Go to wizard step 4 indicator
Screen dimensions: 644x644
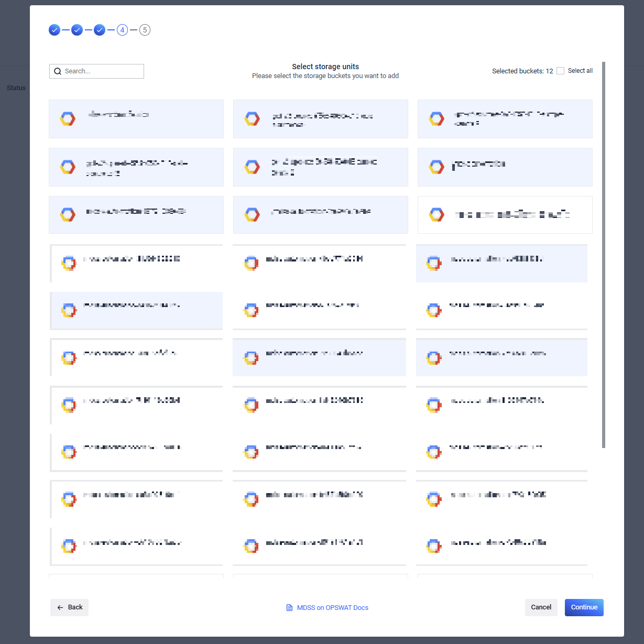point(122,30)
